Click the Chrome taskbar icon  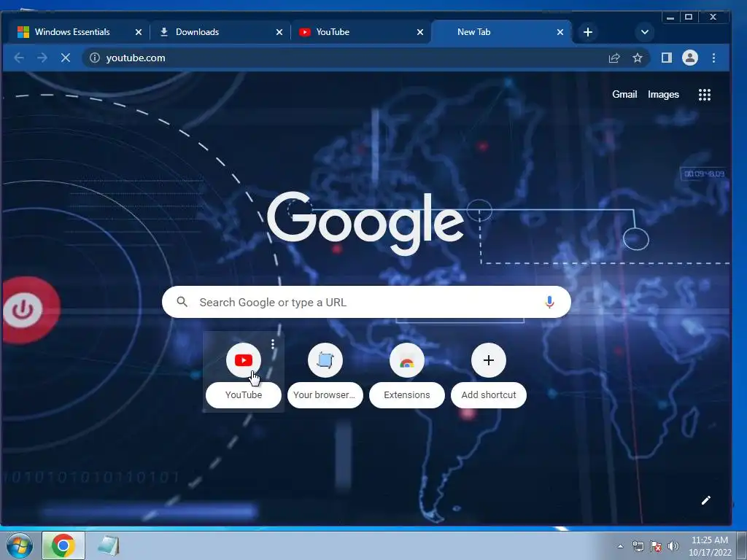click(x=63, y=545)
